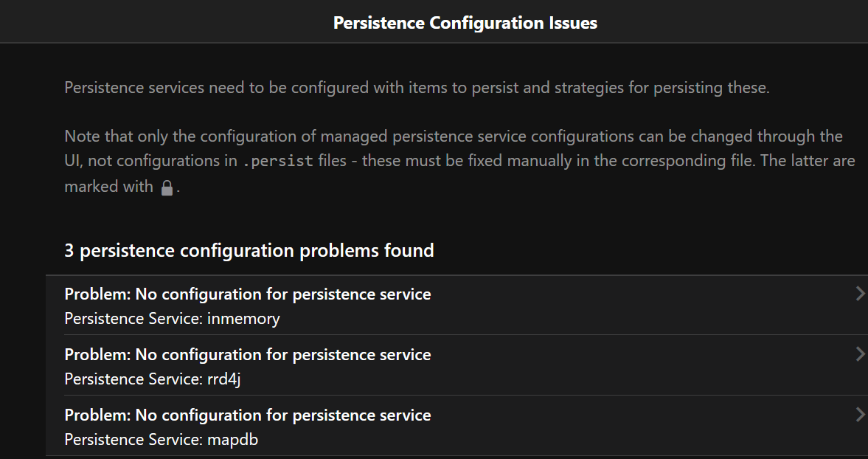This screenshot has height=459, width=868.
Task: Open the problem title above the mapdb service
Action: tap(247, 415)
